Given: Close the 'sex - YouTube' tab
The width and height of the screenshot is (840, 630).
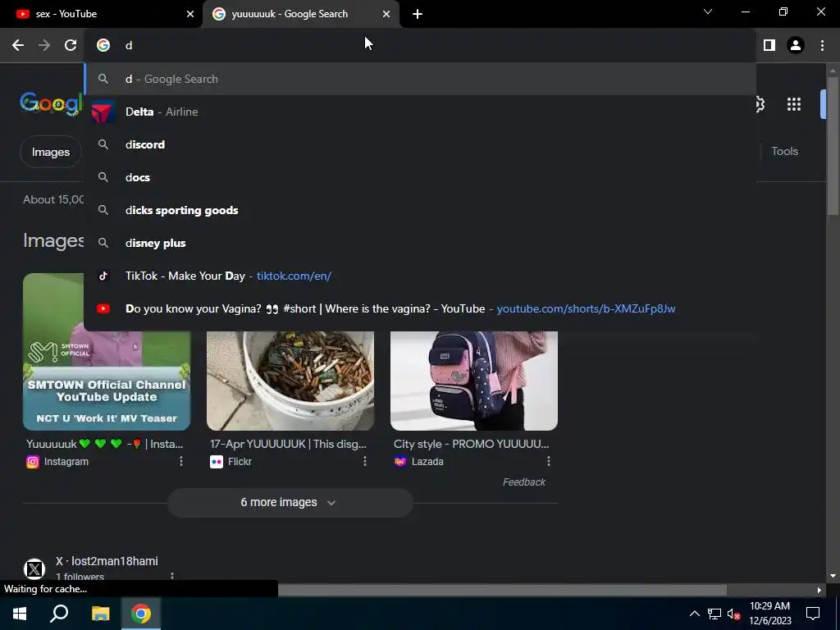Looking at the screenshot, I should tap(190, 14).
